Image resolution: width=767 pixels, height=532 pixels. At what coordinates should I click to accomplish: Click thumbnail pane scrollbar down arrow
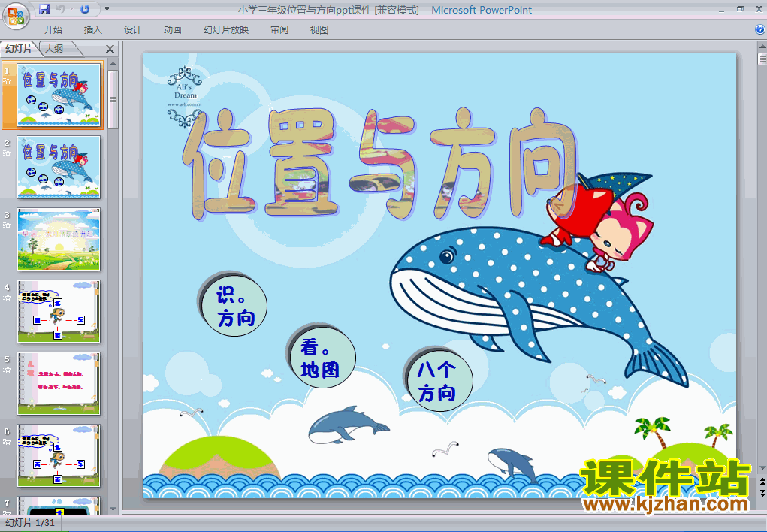pyautogui.click(x=113, y=509)
